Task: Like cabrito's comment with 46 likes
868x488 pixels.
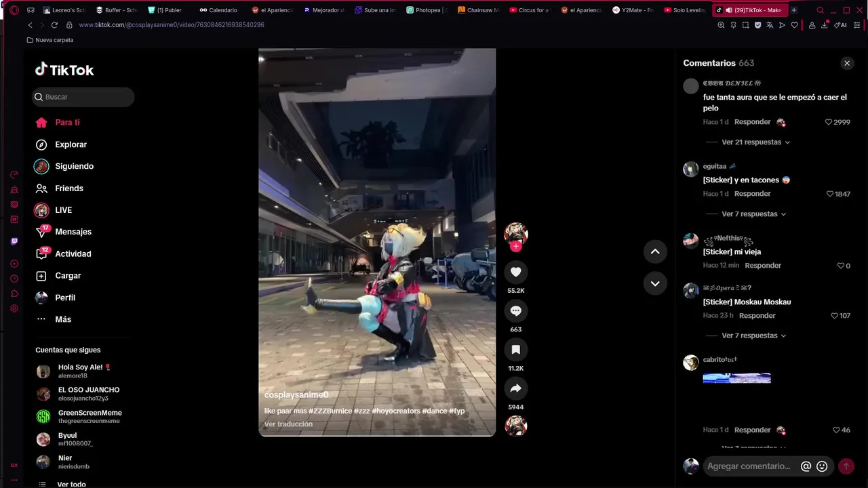Action: pos(836,430)
